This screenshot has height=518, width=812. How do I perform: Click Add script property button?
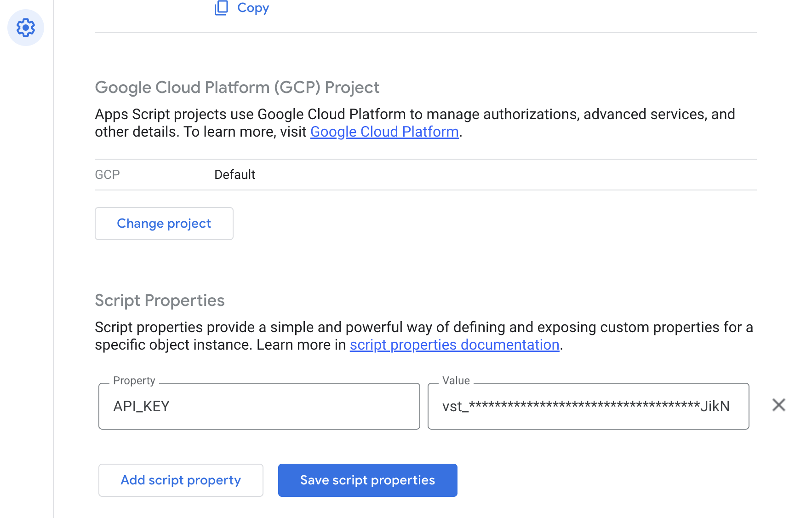pyautogui.click(x=181, y=480)
